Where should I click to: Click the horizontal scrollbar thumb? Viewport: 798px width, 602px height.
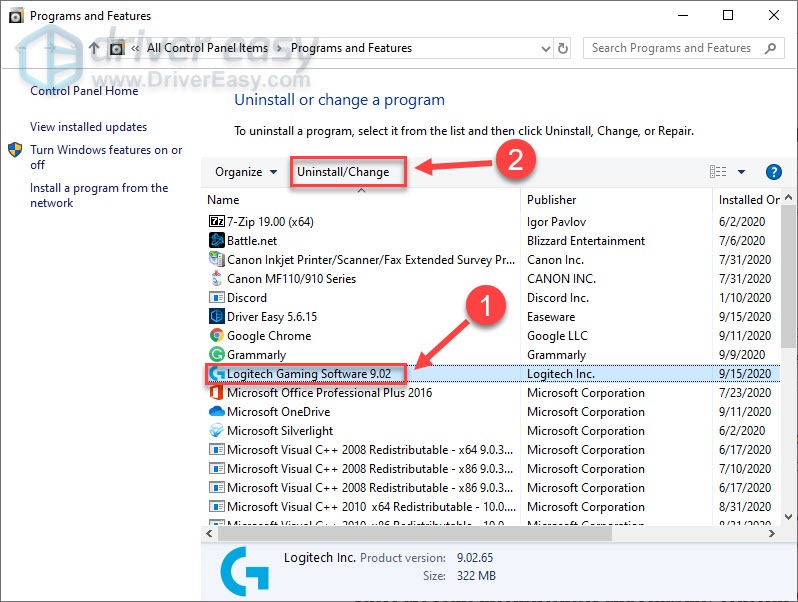pyautogui.click(x=415, y=533)
